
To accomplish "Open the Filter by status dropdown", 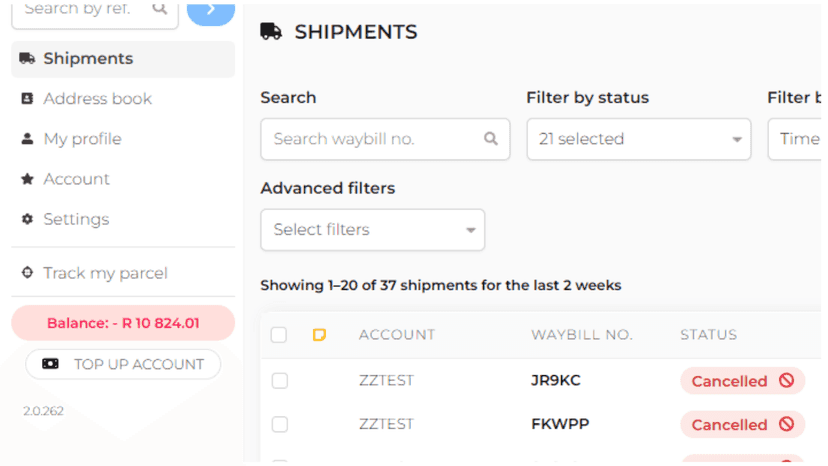I will click(x=638, y=139).
